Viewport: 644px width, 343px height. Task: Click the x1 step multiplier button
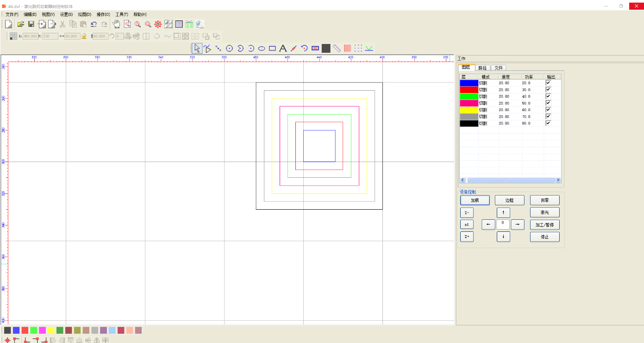point(467,225)
